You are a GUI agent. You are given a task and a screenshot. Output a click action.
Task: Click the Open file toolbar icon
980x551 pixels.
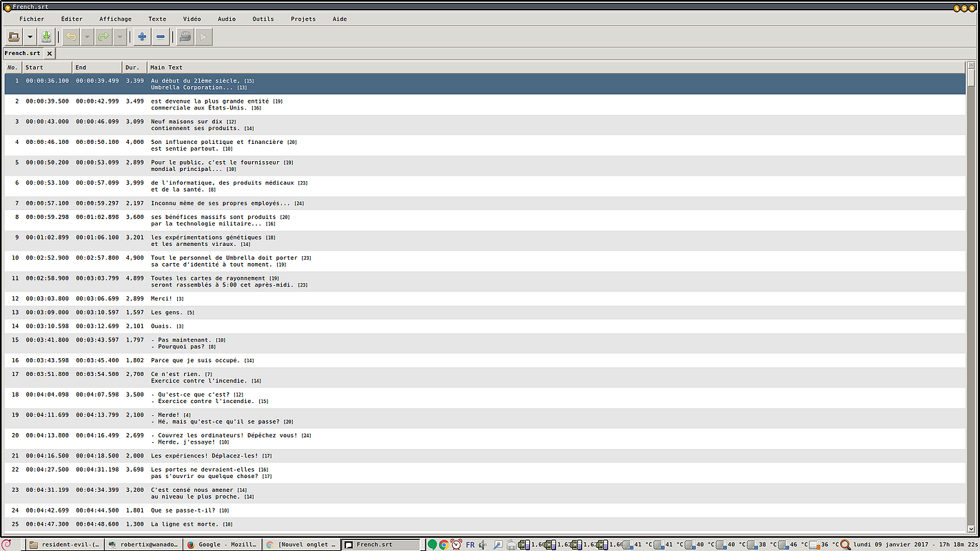(14, 37)
